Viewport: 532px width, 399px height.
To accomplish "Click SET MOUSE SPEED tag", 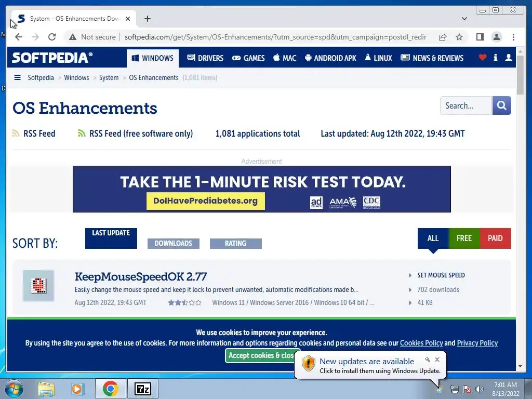I will (441, 275).
